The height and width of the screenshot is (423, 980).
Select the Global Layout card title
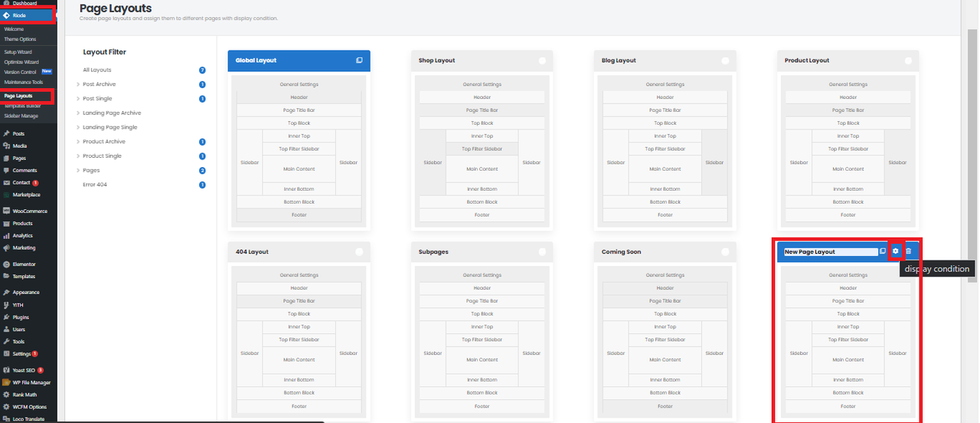point(256,61)
